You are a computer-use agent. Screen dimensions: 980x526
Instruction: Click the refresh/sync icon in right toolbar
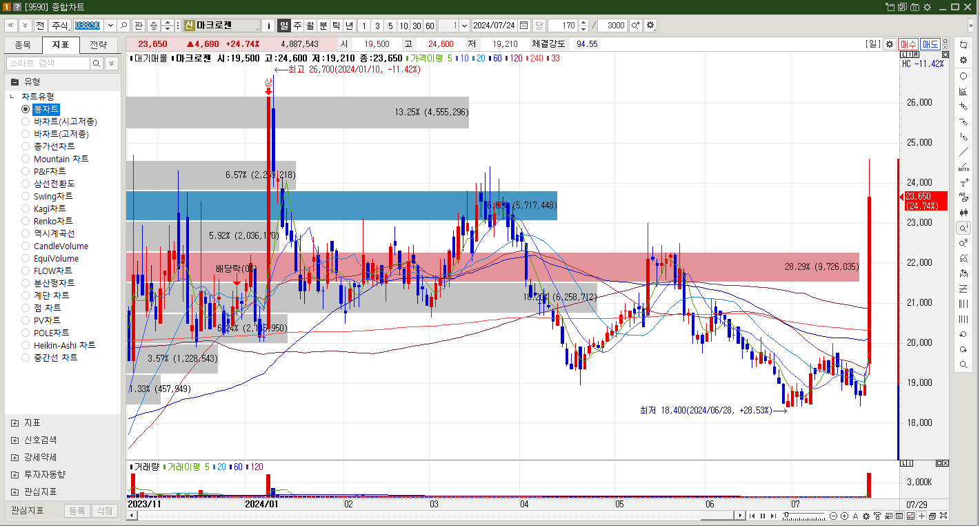[963, 45]
